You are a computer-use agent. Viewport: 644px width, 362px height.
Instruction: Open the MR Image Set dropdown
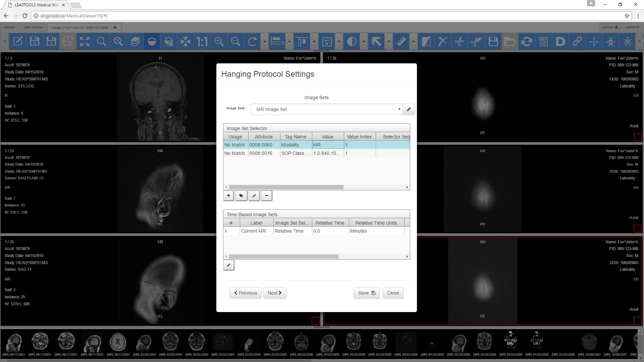pos(398,109)
